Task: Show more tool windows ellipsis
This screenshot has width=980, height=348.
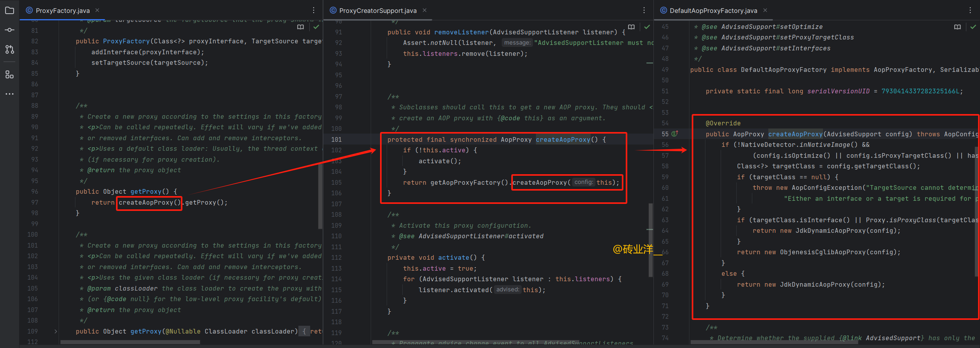Action: pos(9,94)
